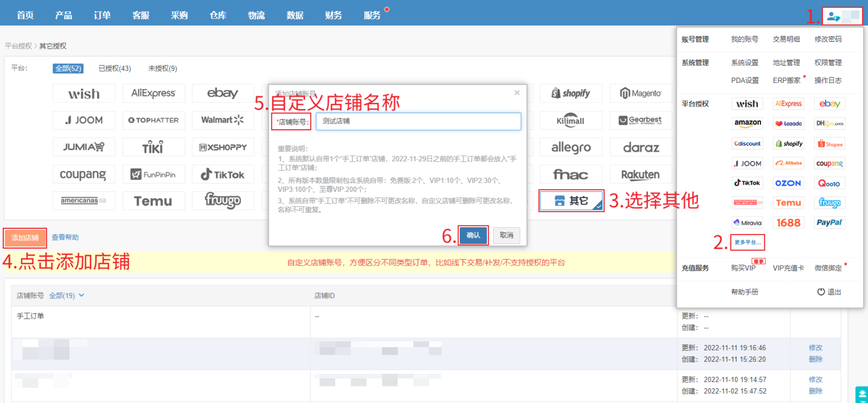Confirm the dialog with 确认 button
The height and width of the screenshot is (403, 868).
[473, 235]
